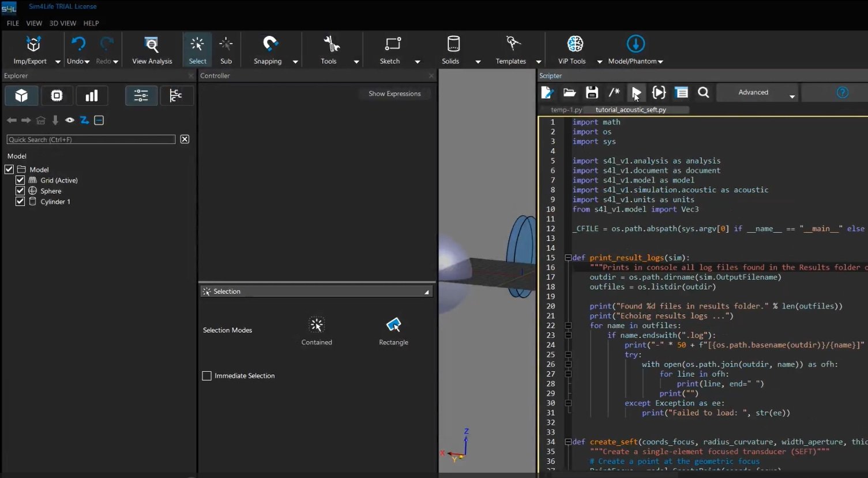Viewport: 868px width, 478px height.
Task: Collapse the print_result_logs function fold marker
Action: pyautogui.click(x=568, y=258)
